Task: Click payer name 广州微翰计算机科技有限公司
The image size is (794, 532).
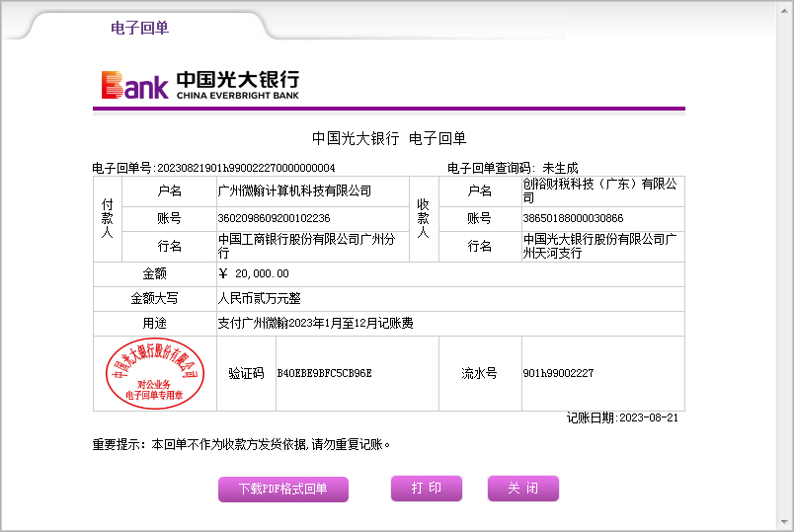Action: tap(294, 190)
